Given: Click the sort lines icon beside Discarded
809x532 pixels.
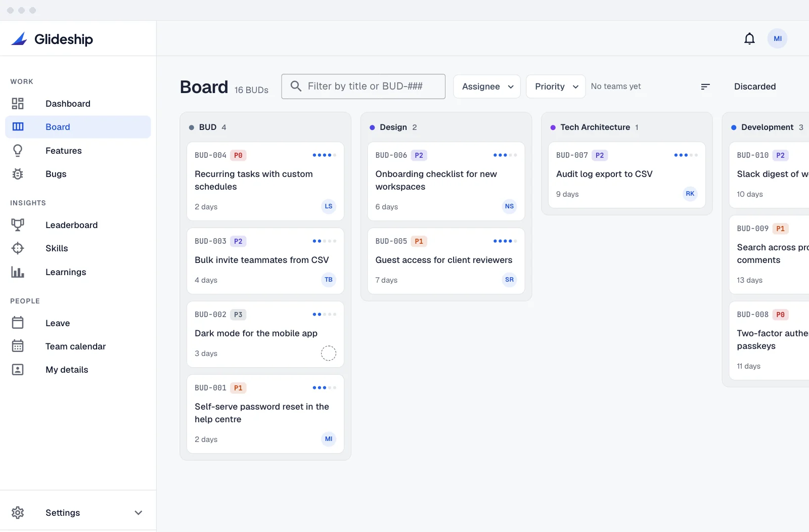Looking at the screenshot, I should point(705,87).
